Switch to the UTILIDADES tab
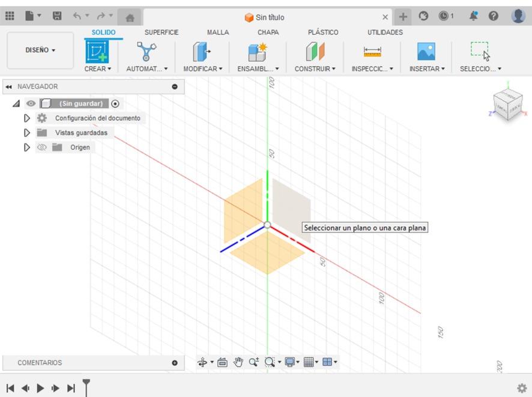The image size is (532, 397). click(385, 32)
